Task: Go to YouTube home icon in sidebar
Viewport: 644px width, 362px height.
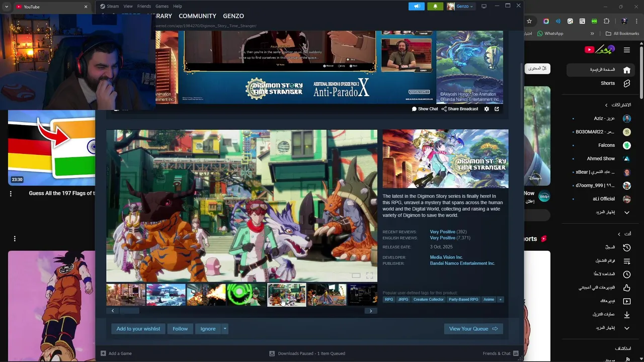Action: (627, 70)
